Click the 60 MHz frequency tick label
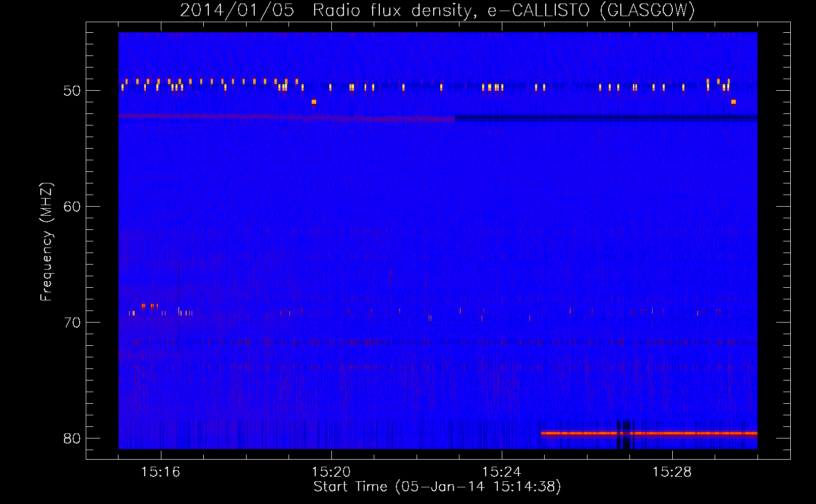 (x=72, y=207)
